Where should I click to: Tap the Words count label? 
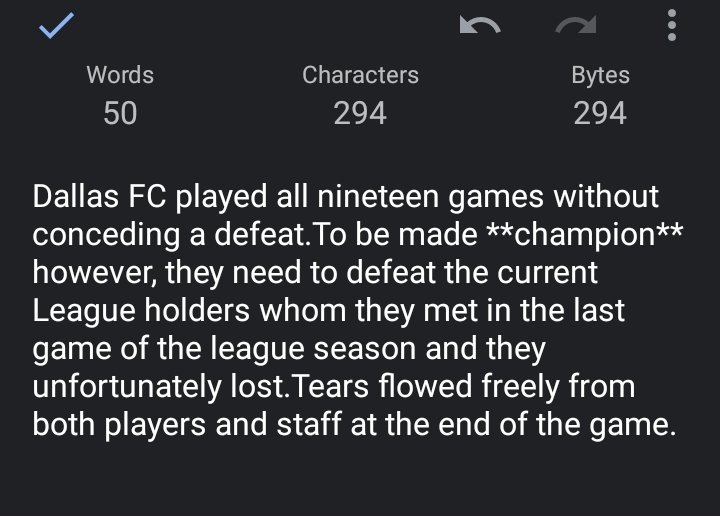click(120, 75)
